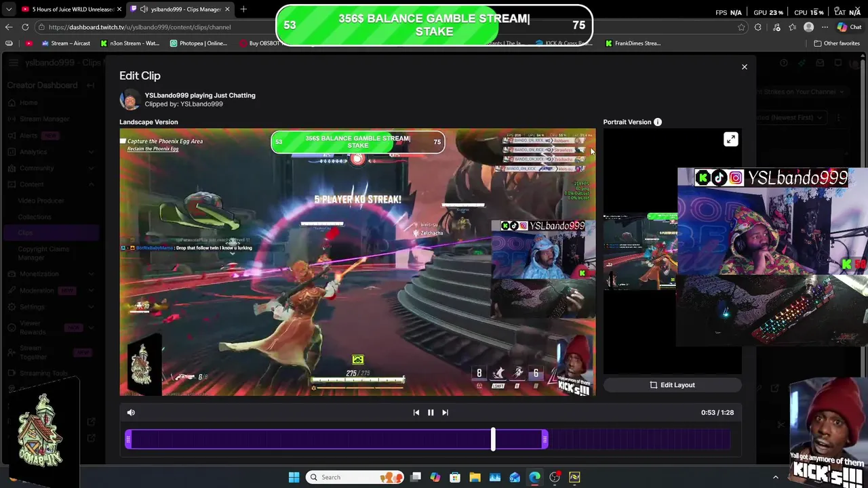868x488 pixels.
Task: Open a new browser tab
Action: click(243, 9)
